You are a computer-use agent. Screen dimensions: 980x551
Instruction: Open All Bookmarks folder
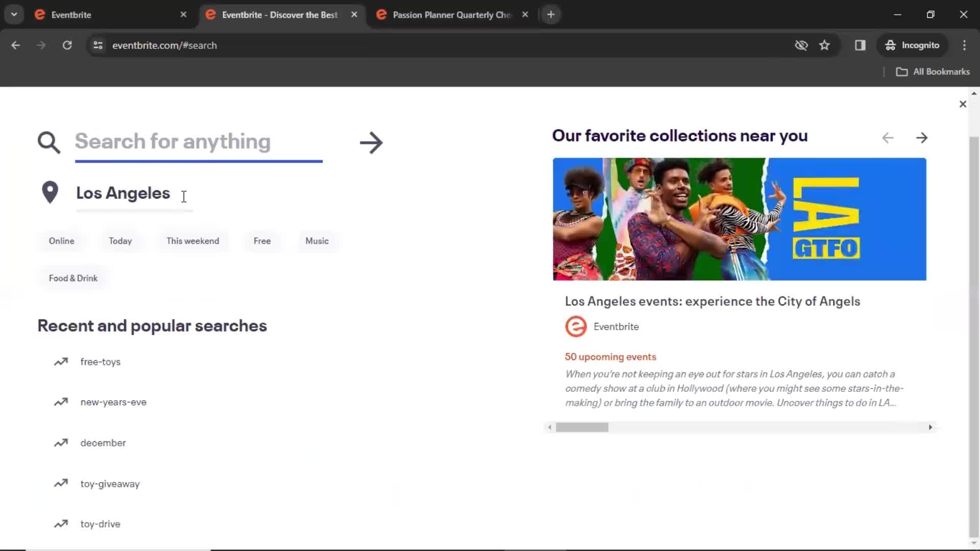click(x=933, y=72)
